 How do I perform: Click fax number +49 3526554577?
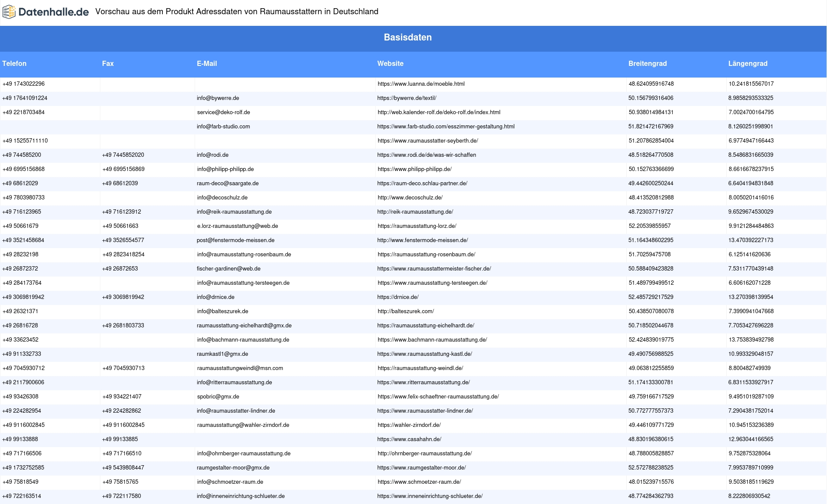(x=123, y=240)
